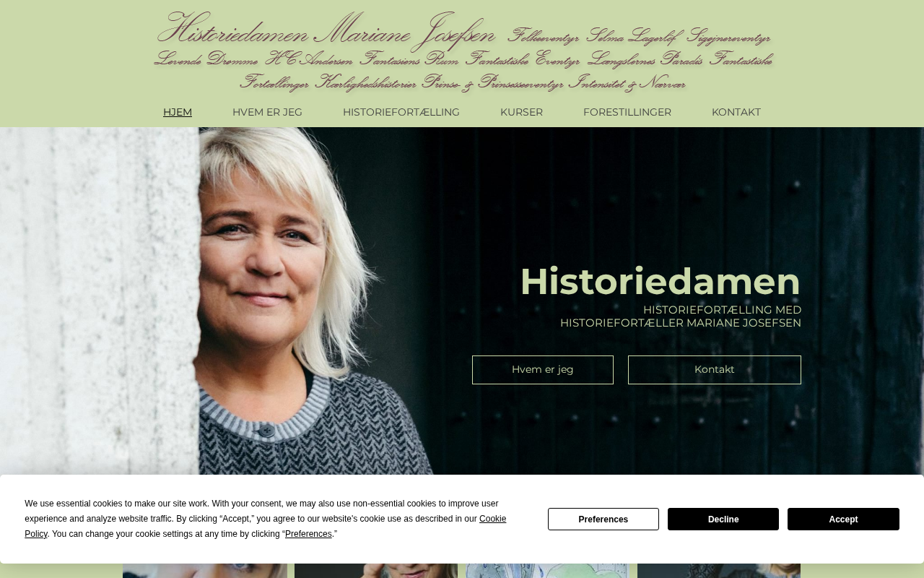Click the Historiedamen hero heading
The image size is (924, 578).
point(660,282)
